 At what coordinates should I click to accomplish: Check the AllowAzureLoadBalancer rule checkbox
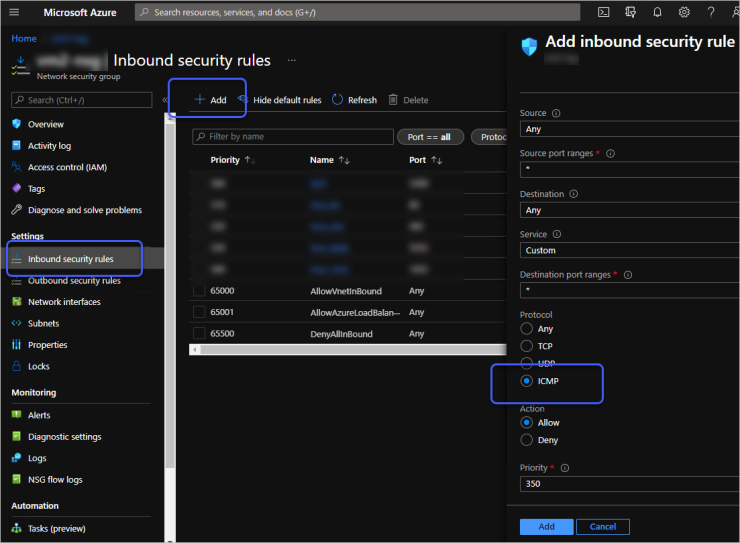pos(199,312)
